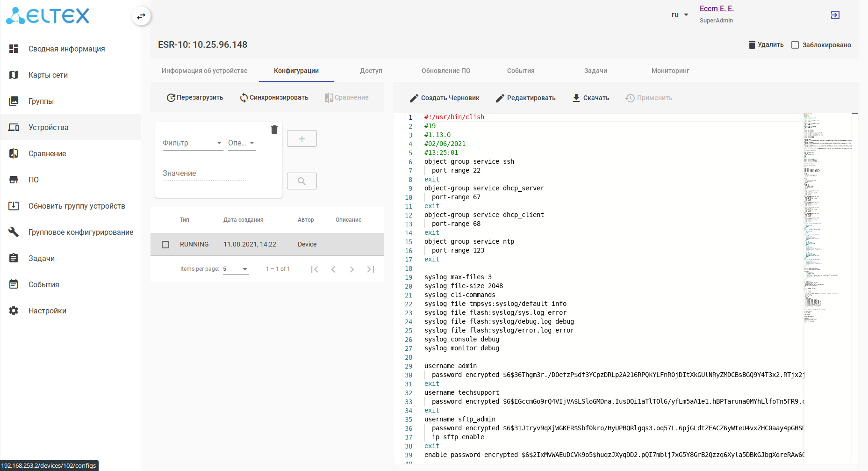The width and height of the screenshot is (868, 471).
Task: Go to the next page arrow
Action: [x=352, y=269]
